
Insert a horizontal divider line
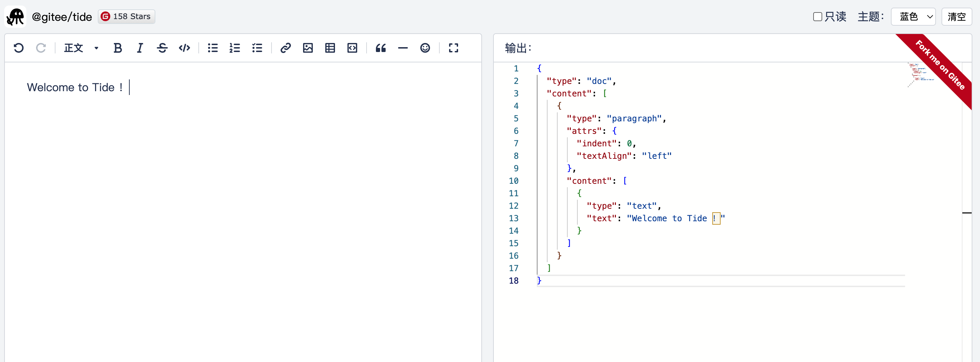[x=403, y=48]
